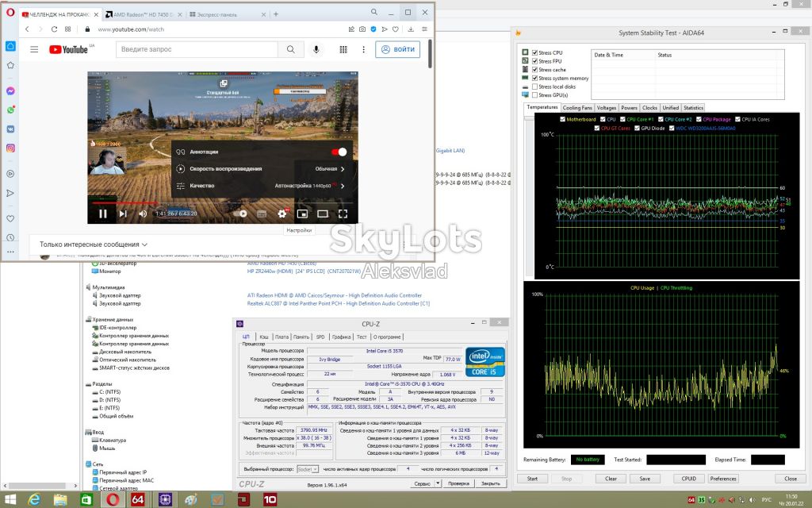Enable Stress local disks checkbox
Image resolution: width=812 pixels, height=508 pixels.
535,87
